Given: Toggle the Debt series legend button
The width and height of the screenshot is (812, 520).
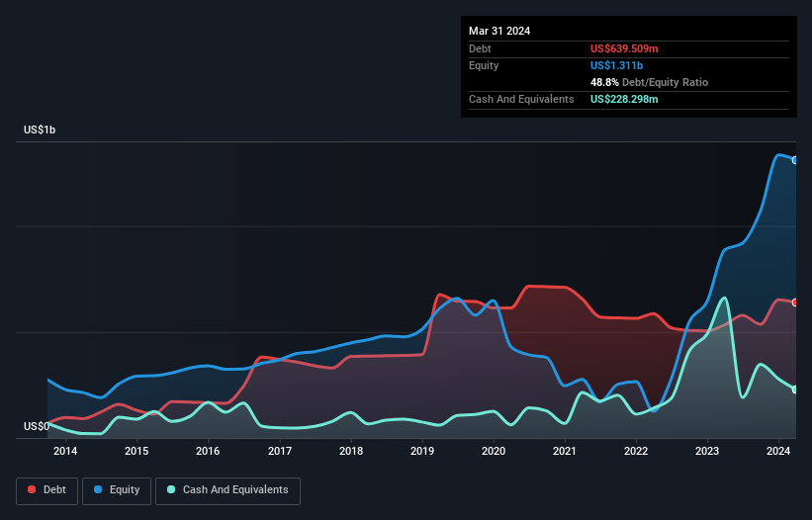Looking at the screenshot, I should pos(47,490).
